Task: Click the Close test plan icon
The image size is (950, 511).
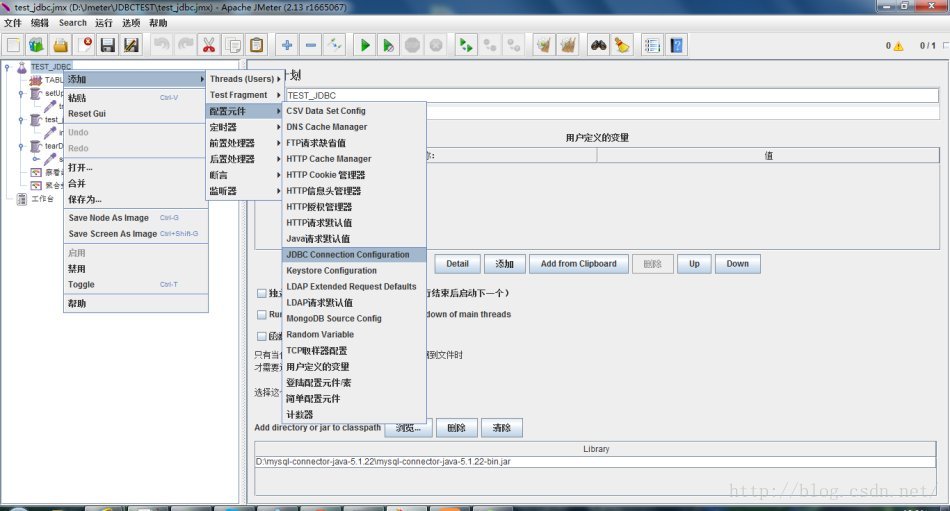Action: coord(84,45)
